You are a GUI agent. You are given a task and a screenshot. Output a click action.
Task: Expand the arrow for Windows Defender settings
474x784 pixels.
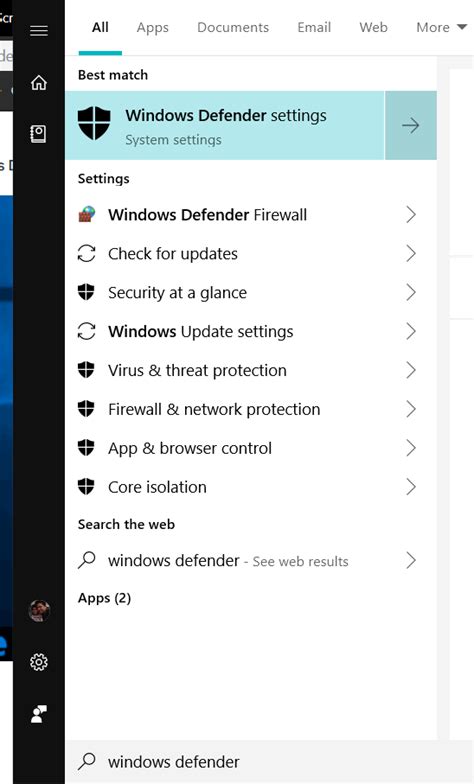tap(410, 126)
